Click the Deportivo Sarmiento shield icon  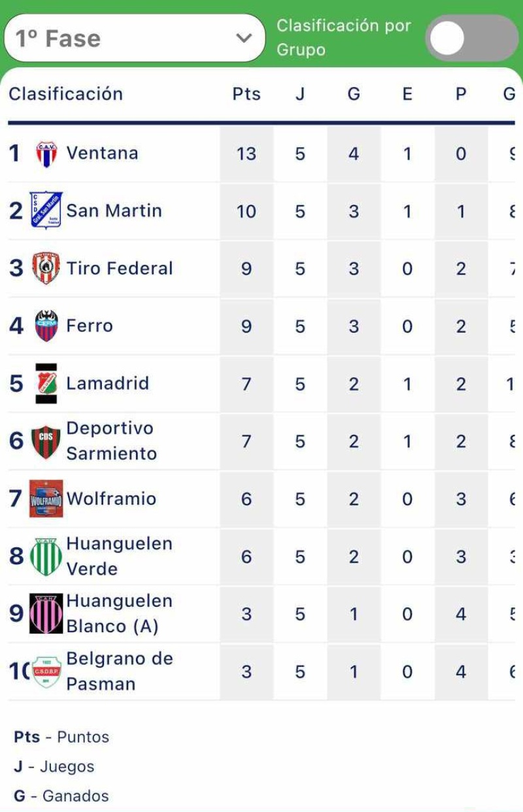click(46, 441)
